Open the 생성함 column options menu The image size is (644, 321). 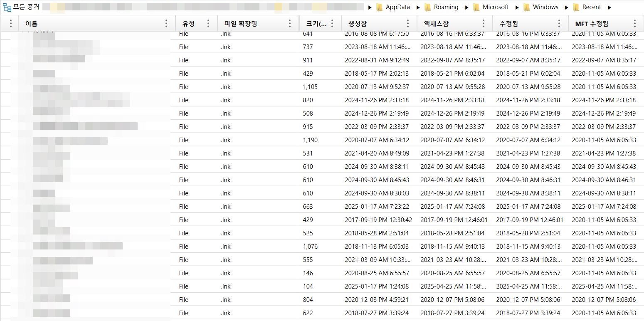tap(408, 24)
